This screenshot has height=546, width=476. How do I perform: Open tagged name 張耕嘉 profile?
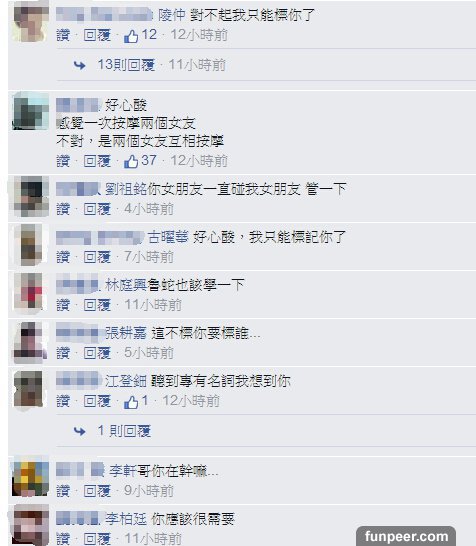coord(126,333)
